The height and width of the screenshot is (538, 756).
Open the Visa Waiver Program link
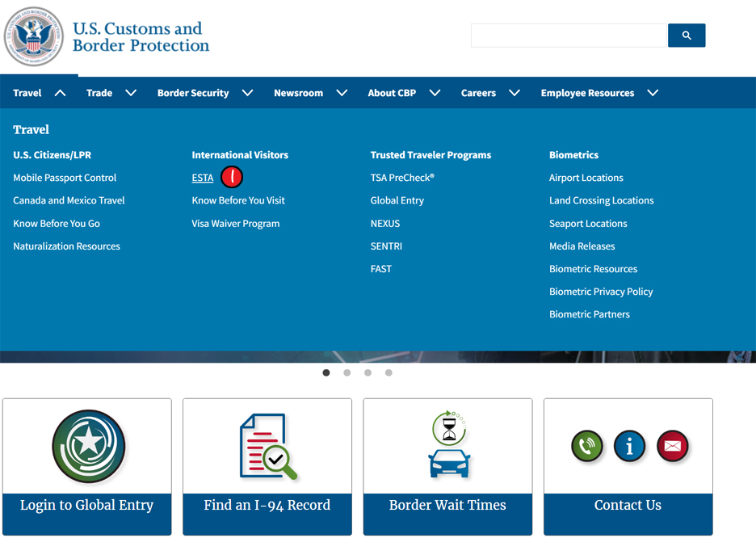tap(236, 224)
